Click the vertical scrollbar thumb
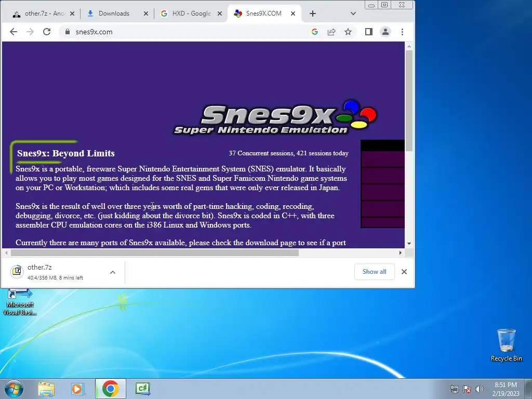 tap(409, 101)
